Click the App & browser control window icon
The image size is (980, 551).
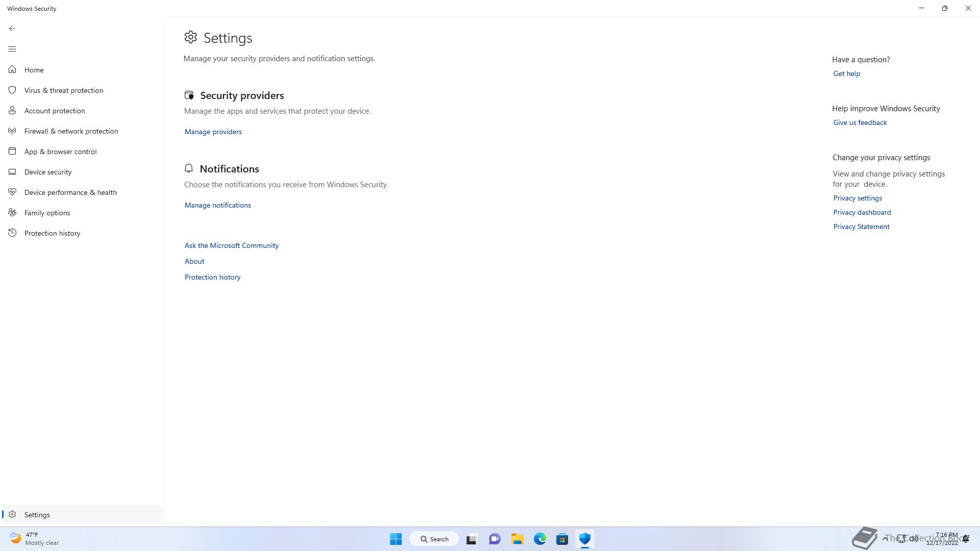(x=12, y=151)
